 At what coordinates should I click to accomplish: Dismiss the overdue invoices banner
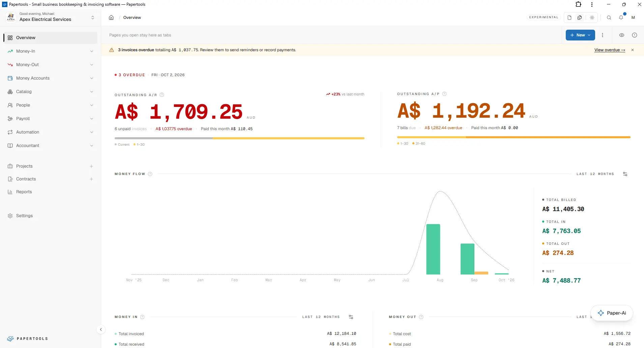[633, 50]
